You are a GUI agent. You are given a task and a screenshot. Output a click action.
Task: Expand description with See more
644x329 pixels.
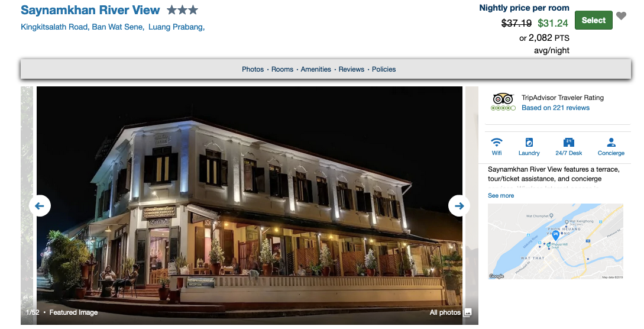(501, 195)
